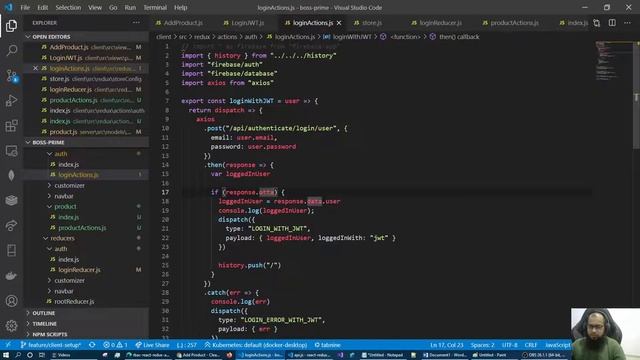
Task: Click the Synchronize Changes icon in status bar
Action: click(x=92, y=345)
